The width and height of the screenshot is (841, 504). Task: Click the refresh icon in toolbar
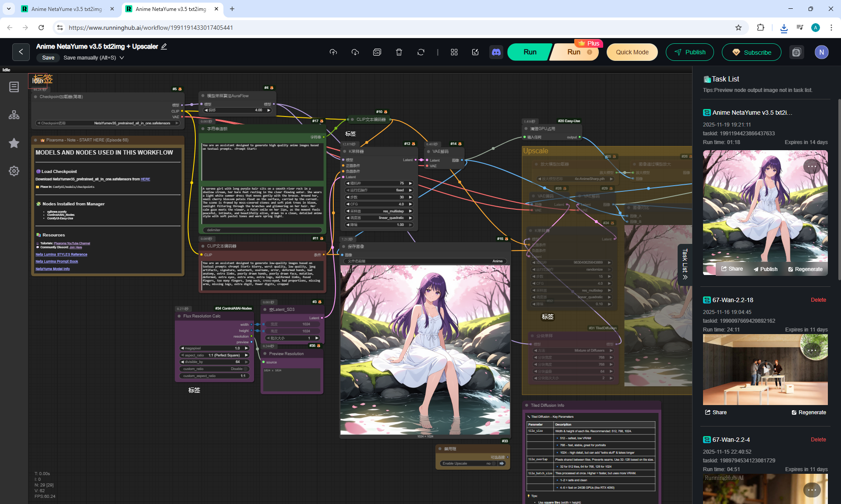(x=421, y=52)
